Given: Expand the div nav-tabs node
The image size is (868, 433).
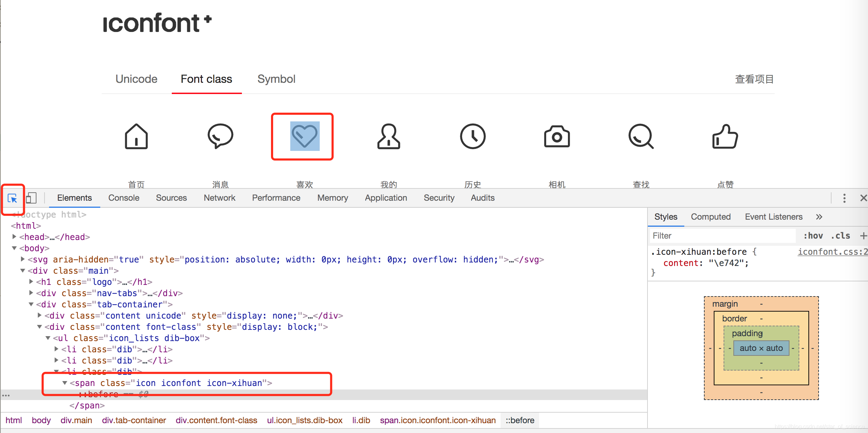Looking at the screenshot, I should click(x=31, y=293).
